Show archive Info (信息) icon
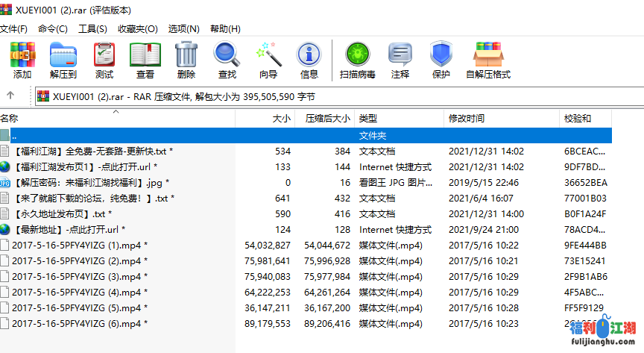644x353 pixels. click(309, 60)
